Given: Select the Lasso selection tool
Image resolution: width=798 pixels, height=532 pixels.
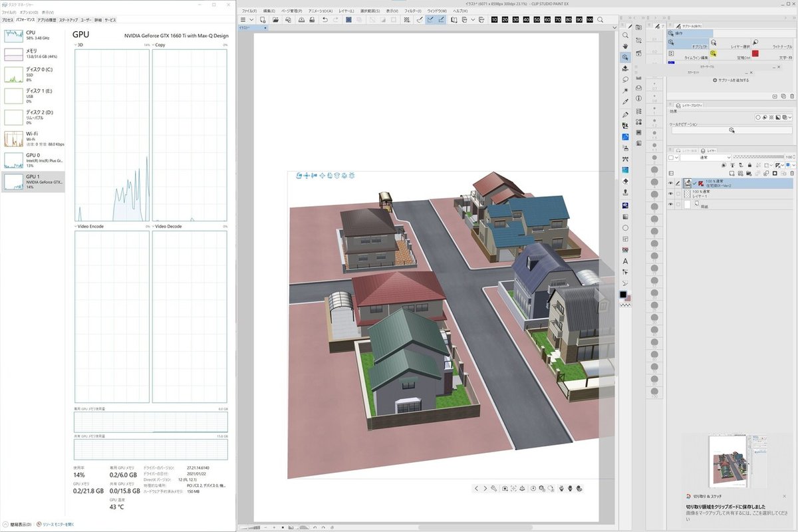Looking at the screenshot, I should [x=625, y=80].
